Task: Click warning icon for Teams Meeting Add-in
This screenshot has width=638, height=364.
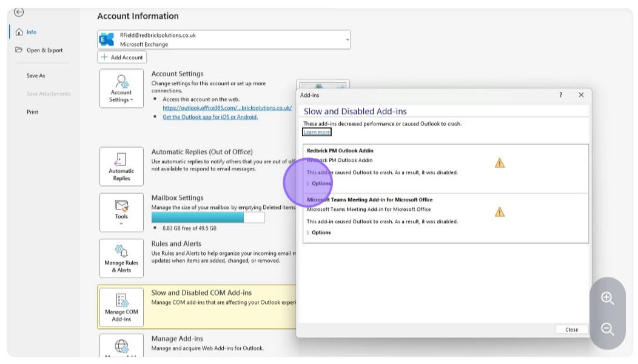Action: point(500,211)
